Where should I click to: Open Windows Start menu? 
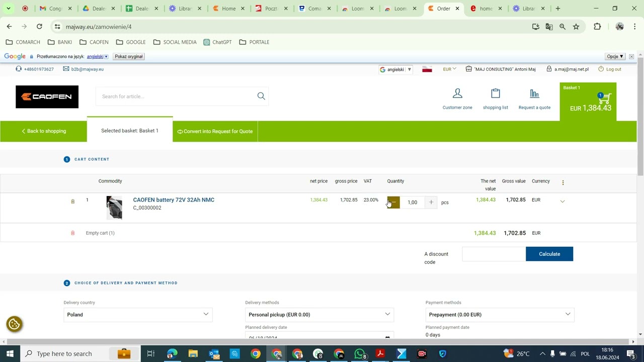point(10,353)
